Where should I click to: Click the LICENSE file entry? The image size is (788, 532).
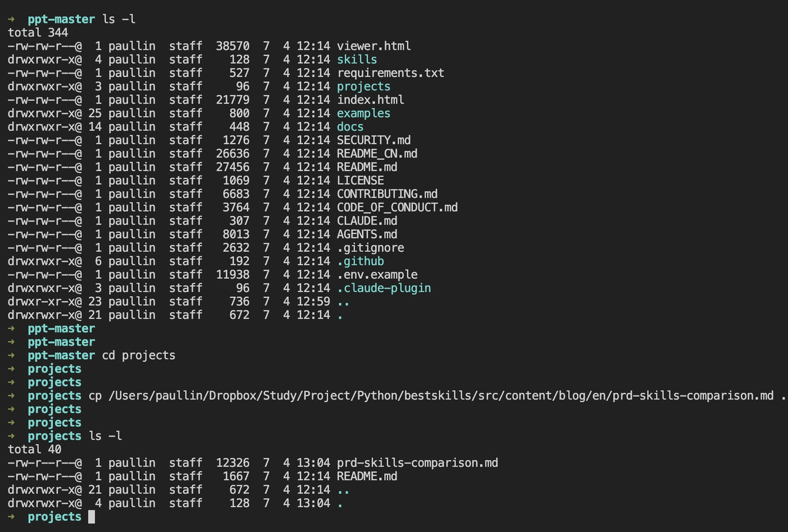360,180
